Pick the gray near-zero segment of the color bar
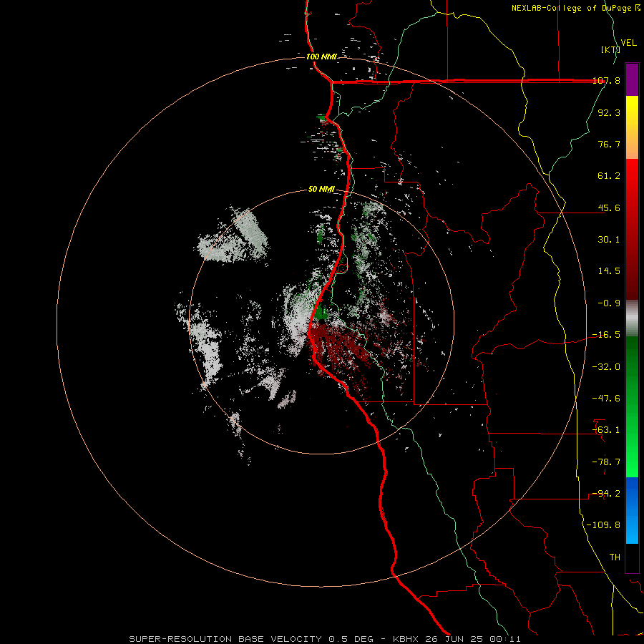 (x=632, y=318)
